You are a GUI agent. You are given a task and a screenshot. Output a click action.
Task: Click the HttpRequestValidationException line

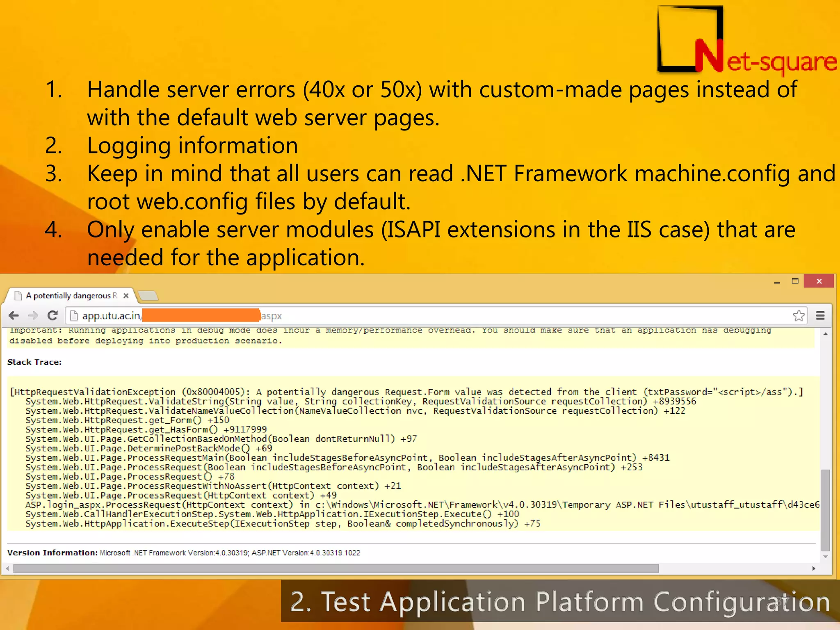click(x=406, y=392)
